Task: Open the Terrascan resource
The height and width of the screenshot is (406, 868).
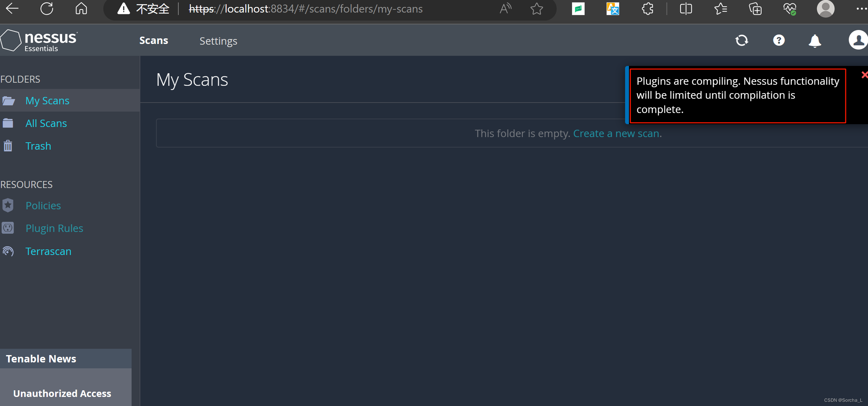Action: [48, 251]
